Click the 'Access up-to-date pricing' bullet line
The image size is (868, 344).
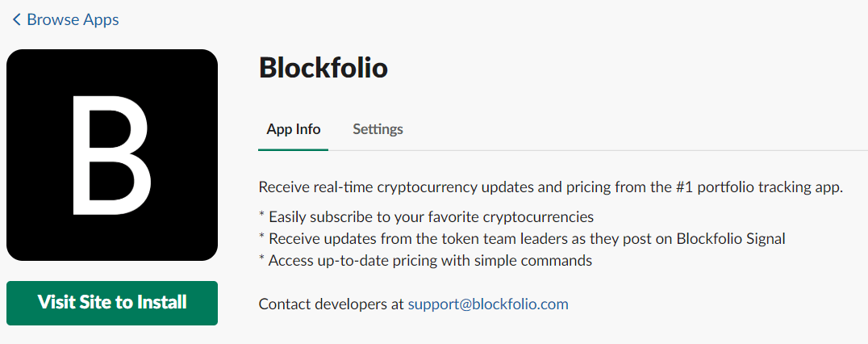(425, 261)
